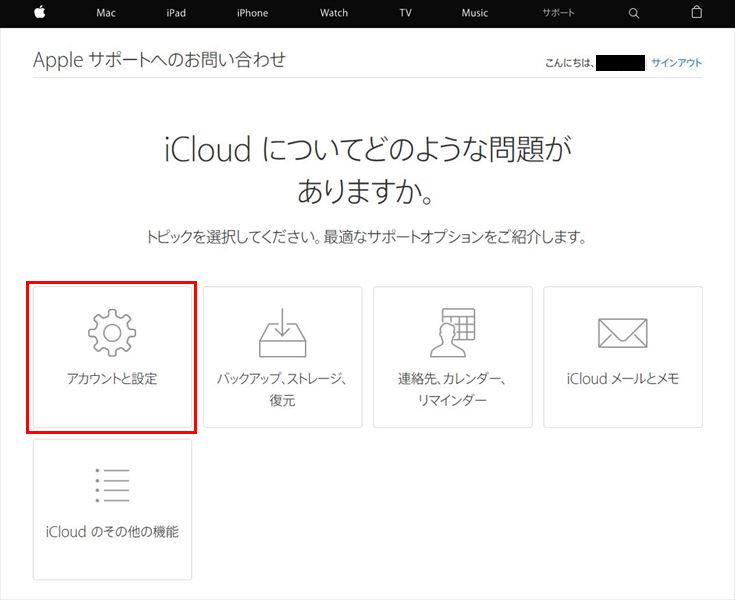Viewport: 735px width, 600px height.
Task: Select iCloud のその他の機能 topic label
Action: [112, 532]
